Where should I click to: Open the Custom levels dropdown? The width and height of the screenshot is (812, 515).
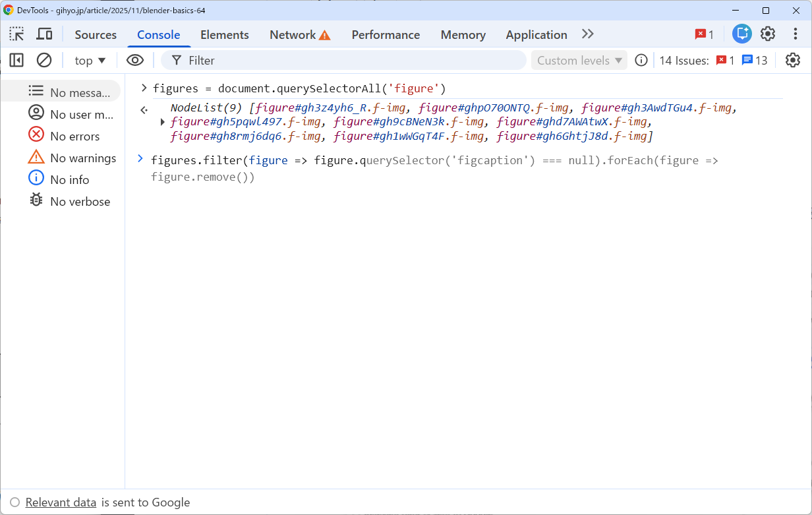click(579, 60)
